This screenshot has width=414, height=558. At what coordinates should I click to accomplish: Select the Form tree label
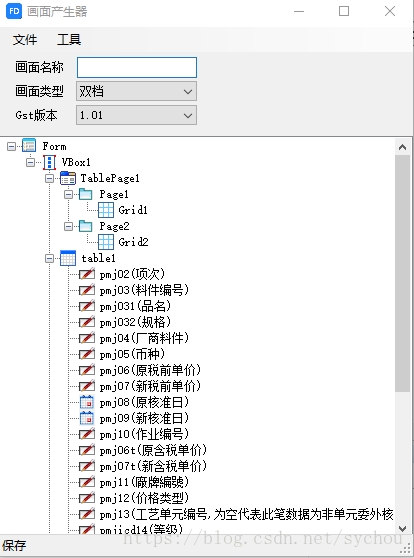pos(54,146)
